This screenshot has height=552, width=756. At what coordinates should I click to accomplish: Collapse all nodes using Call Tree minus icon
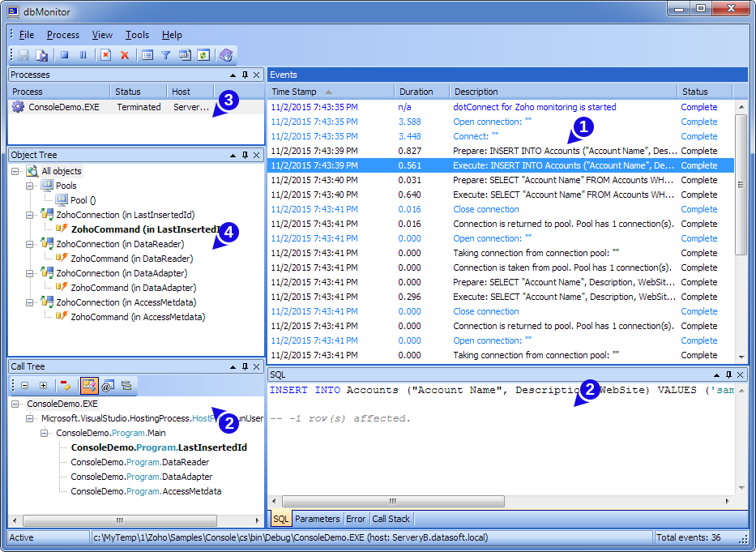(24, 384)
